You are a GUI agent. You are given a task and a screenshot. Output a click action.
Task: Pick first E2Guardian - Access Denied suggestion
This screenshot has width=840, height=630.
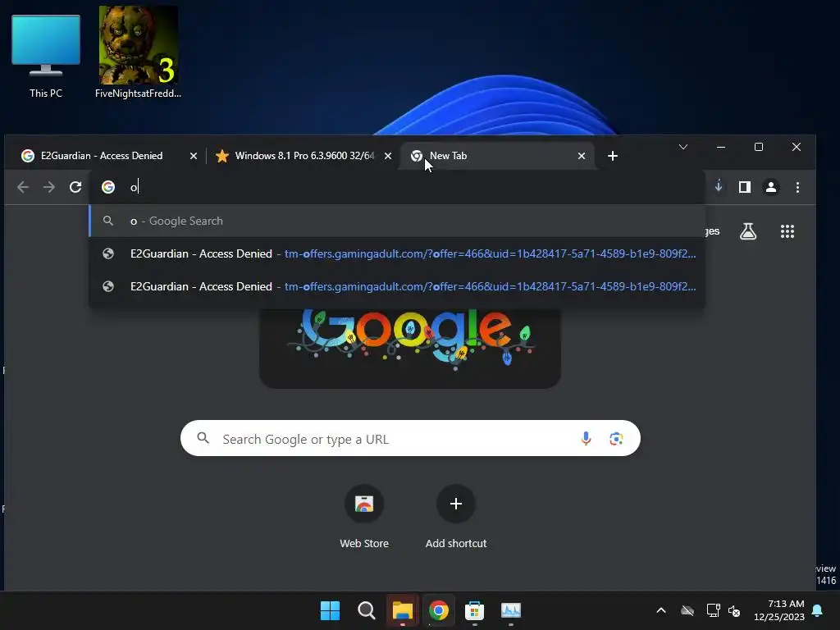[x=397, y=253]
